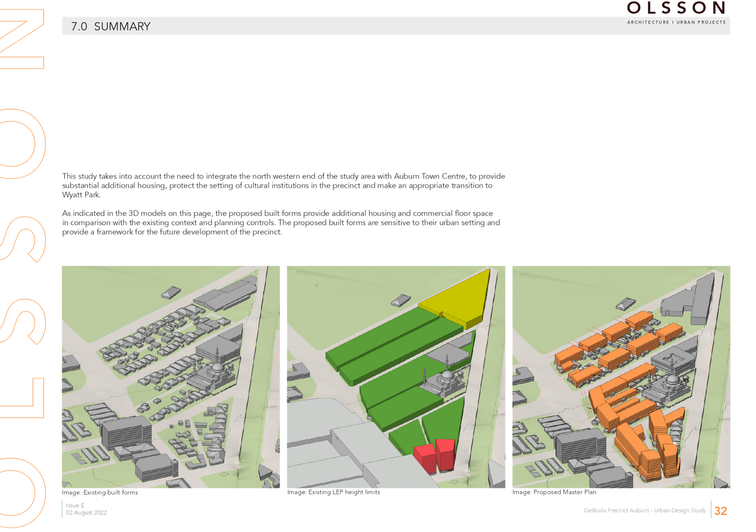Screen dimensions: 756x532
Task: Click the paragraph mentioning Wyatt Park
Action: pyautogui.click(x=283, y=185)
